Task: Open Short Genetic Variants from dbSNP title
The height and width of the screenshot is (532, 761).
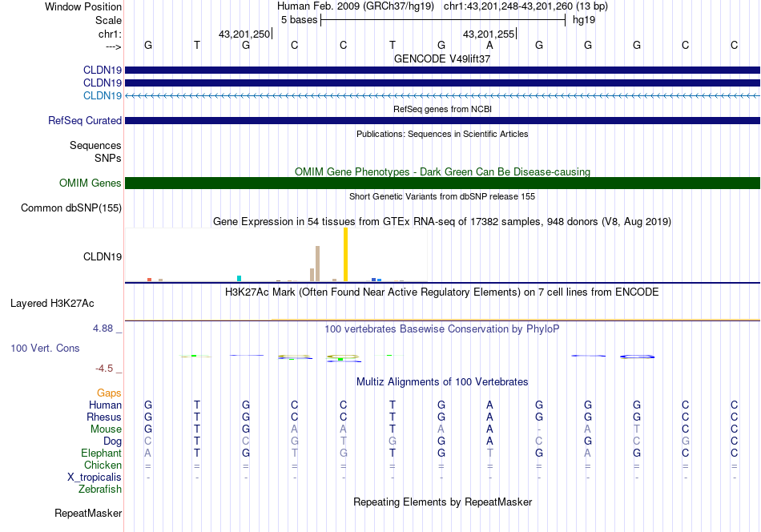Action: 442,196
